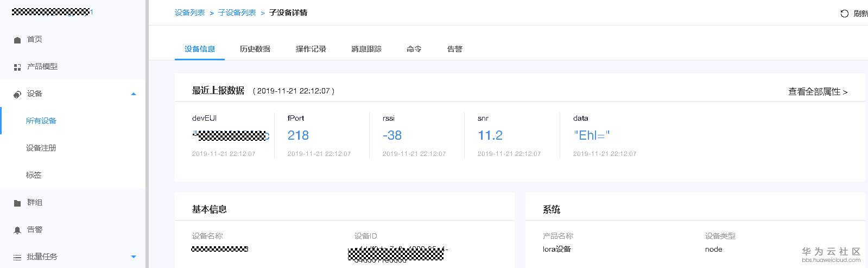The width and height of the screenshot is (868, 268).
Task: Click the 产品名称 field label
Action: pyautogui.click(x=558, y=236)
